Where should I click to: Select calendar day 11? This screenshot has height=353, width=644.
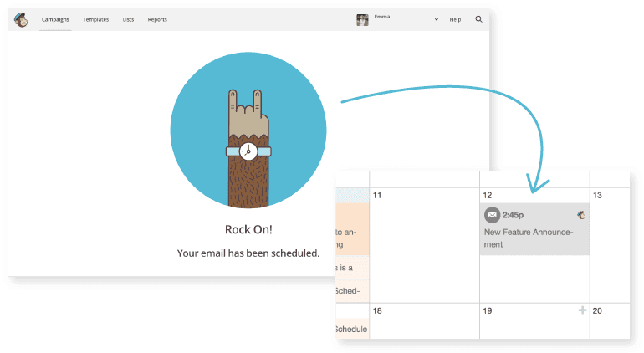(423, 243)
